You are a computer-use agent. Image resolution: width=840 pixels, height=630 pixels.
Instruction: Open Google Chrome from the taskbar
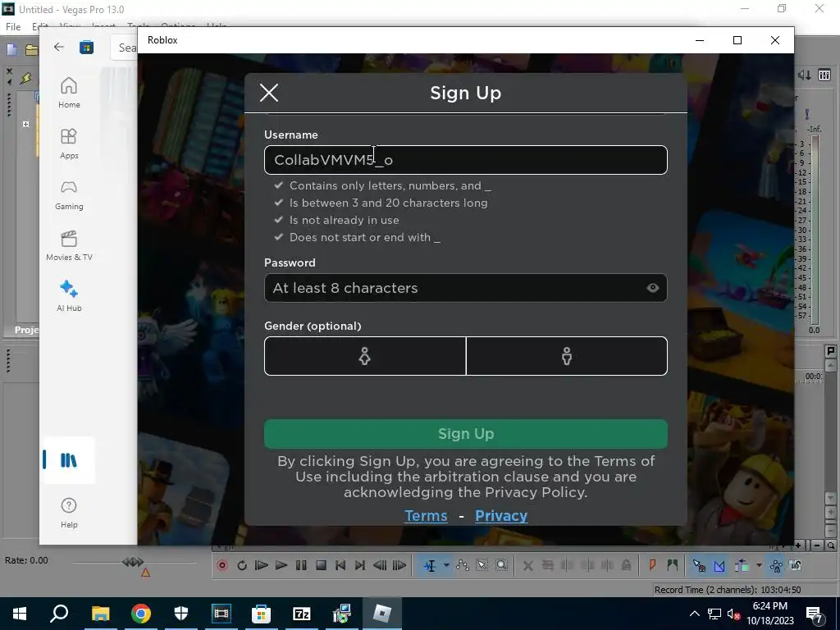click(x=140, y=614)
